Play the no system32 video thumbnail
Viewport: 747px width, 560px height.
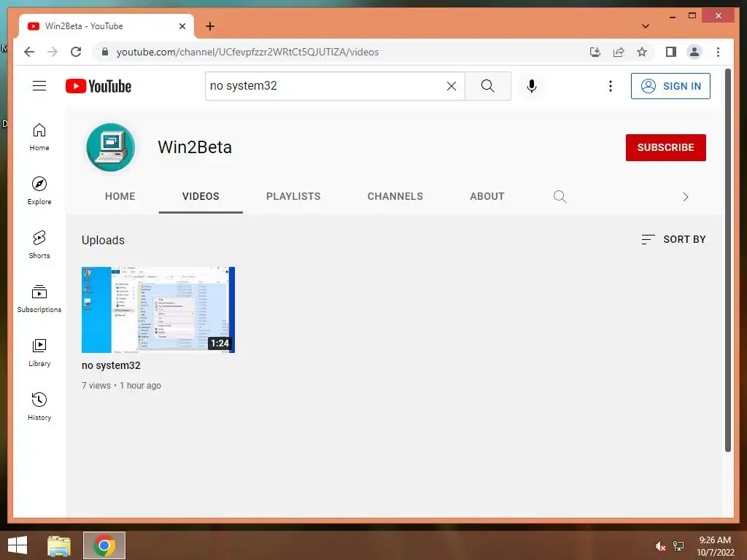click(x=158, y=309)
